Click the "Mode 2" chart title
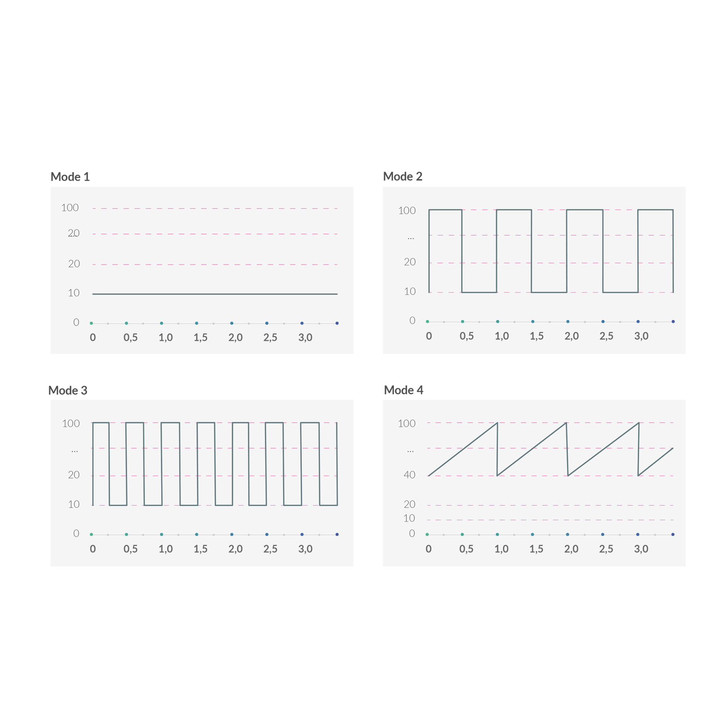 [x=402, y=176]
